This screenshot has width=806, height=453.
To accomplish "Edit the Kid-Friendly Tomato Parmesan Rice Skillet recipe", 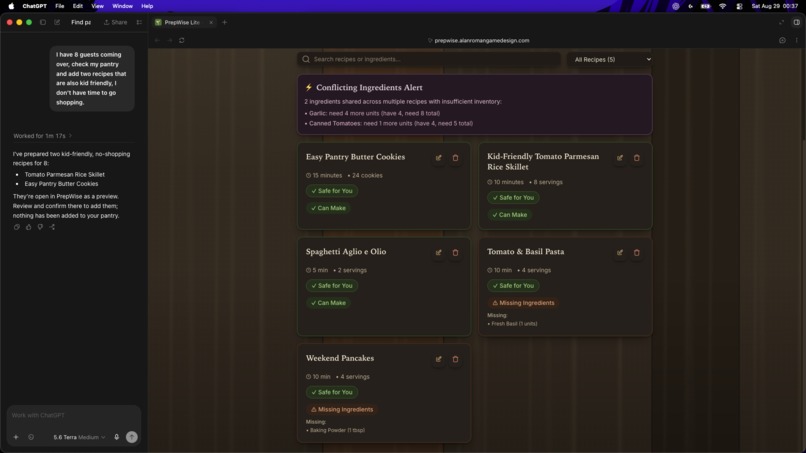I will 620,158.
